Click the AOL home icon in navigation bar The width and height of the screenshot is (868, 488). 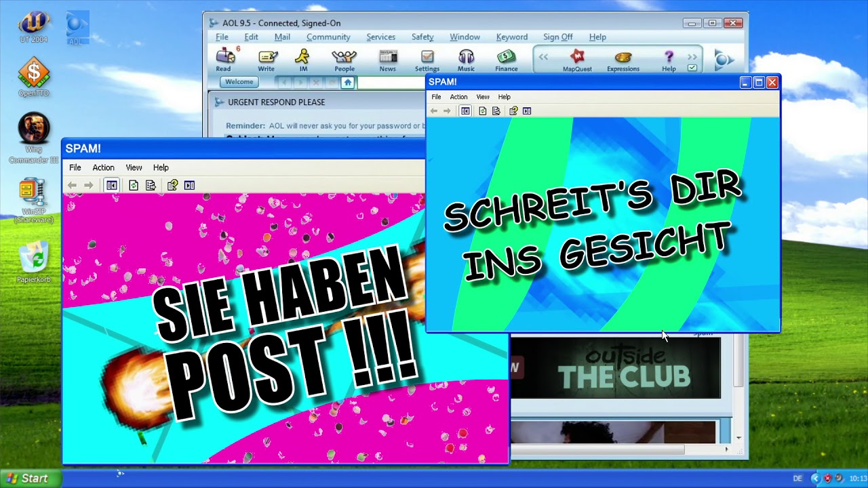[x=348, y=83]
